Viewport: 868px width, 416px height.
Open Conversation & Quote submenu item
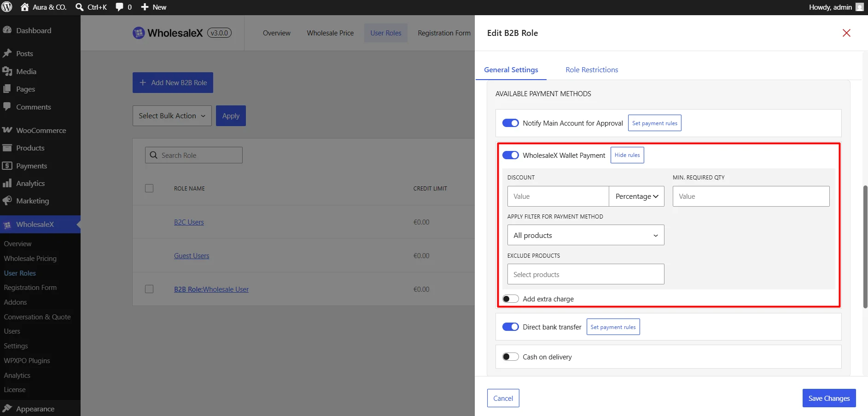point(37,317)
